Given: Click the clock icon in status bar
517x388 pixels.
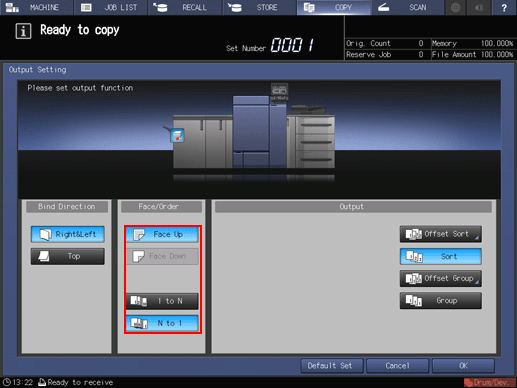Looking at the screenshot, I should tap(7, 382).
